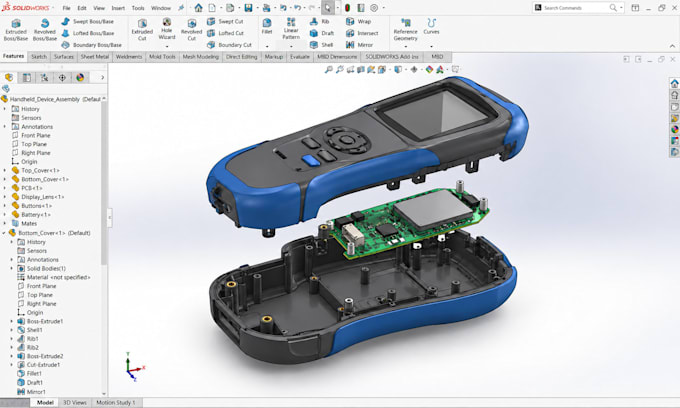680x408 pixels.
Task: Expand more manager tabs chevron arrow
Action: (103, 78)
